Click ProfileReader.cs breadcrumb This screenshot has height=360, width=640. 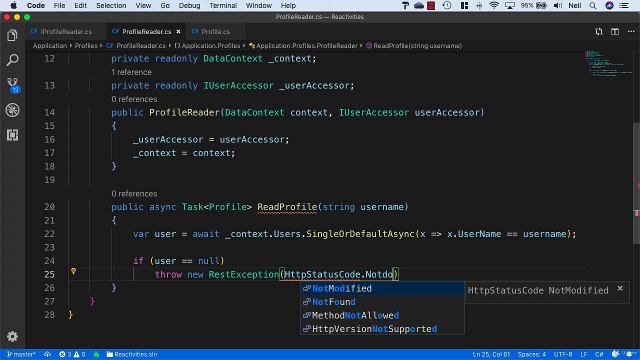[x=136, y=46]
